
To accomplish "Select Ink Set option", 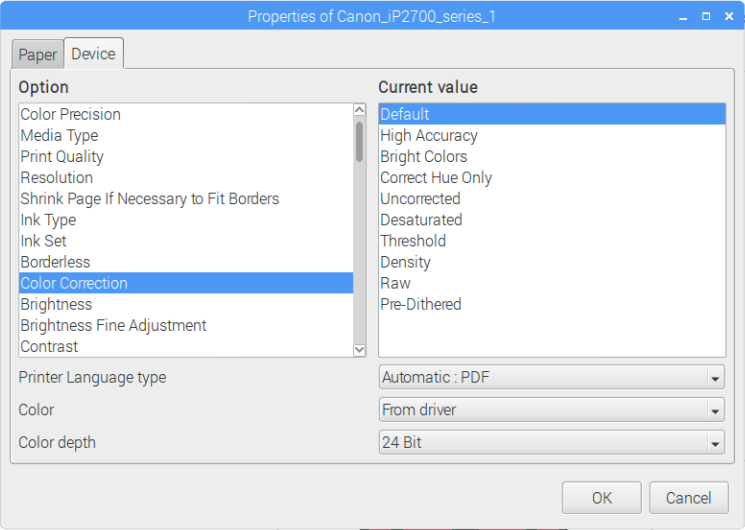I will click(186, 241).
